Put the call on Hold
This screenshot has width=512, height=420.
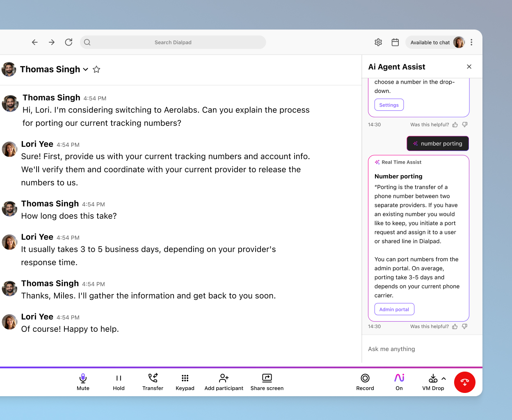tap(119, 382)
